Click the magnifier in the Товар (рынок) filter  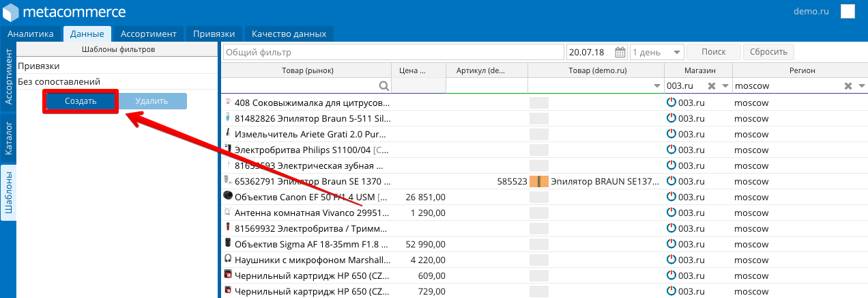click(x=384, y=86)
